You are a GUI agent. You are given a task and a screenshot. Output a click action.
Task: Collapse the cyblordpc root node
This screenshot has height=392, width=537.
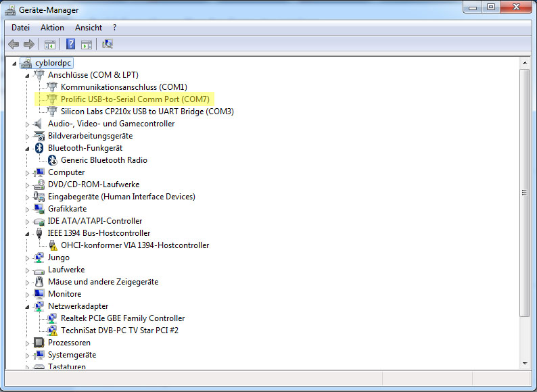(14, 64)
